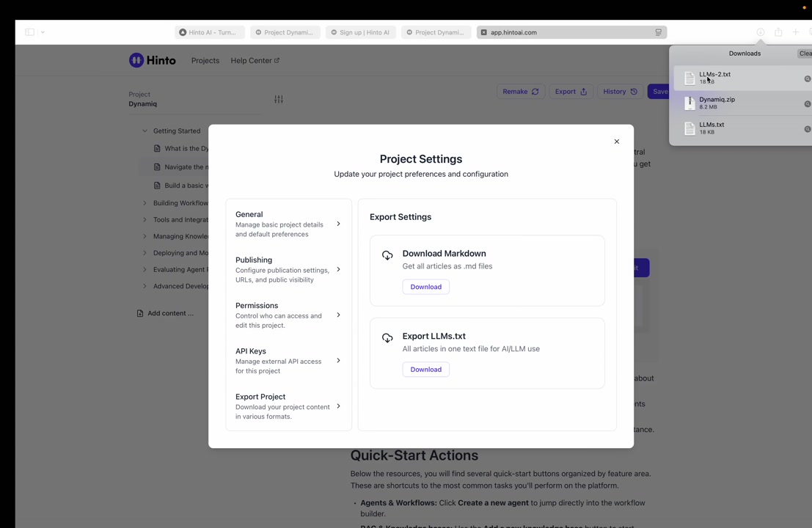
Task: Open the Help Center link
Action: pyautogui.click(x=255, y=60)
